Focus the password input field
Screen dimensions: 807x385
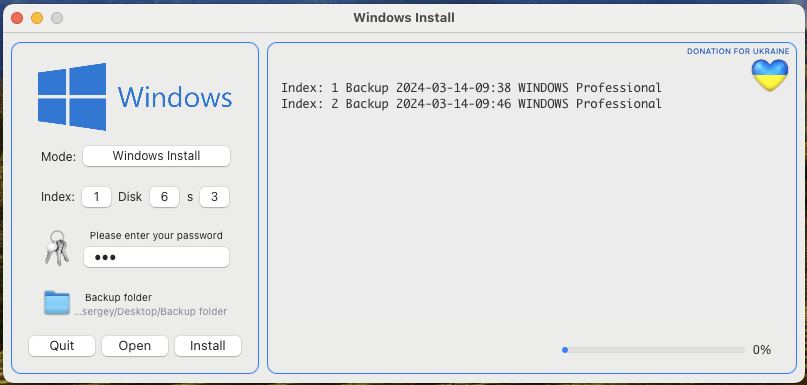[x=156, y=257]
